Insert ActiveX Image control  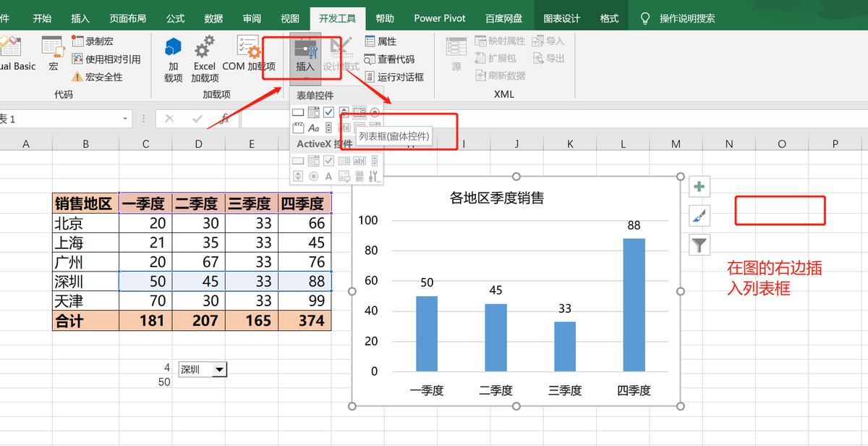[x=344, y=176]
